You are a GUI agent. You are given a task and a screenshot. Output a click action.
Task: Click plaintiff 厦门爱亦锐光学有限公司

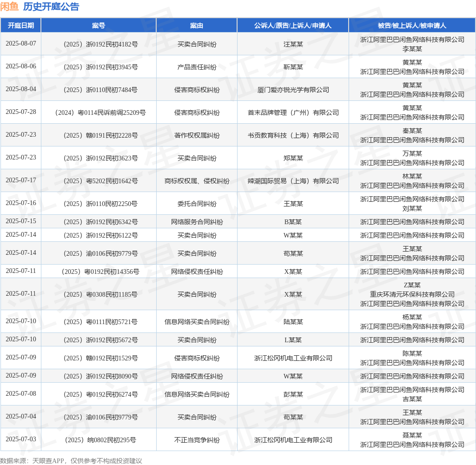tap(293, 90)
